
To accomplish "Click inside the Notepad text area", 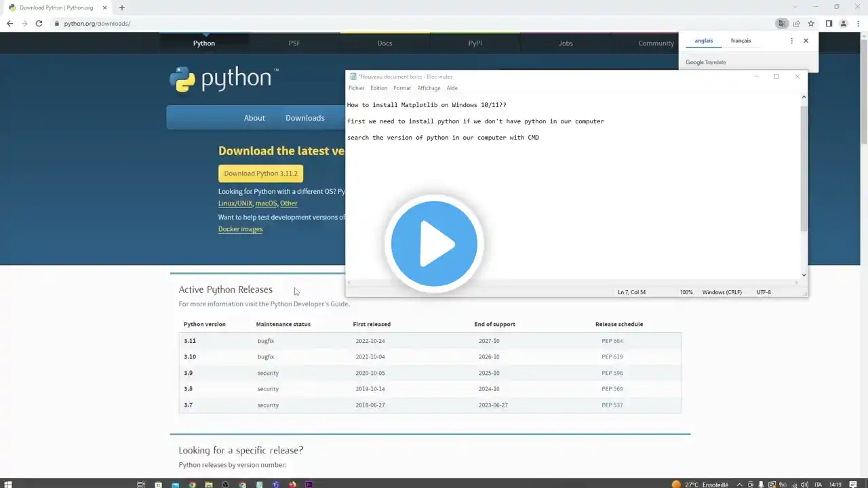I will pos(573,186).
